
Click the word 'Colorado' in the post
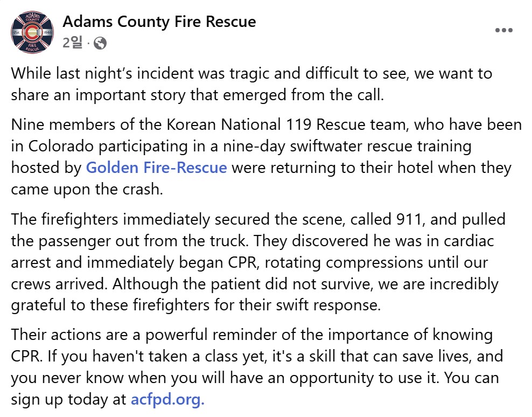coord(61,147)
